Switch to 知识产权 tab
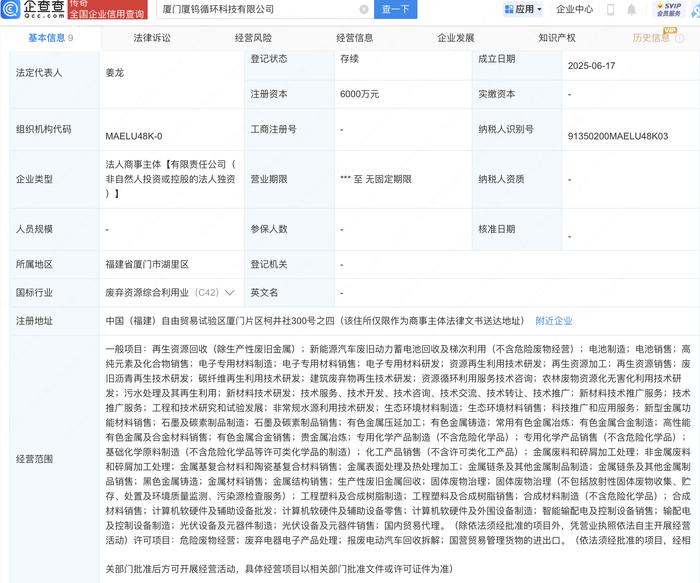Image resolution: width=700 pixels, height=583 pixels. click(x=557, y=38)
